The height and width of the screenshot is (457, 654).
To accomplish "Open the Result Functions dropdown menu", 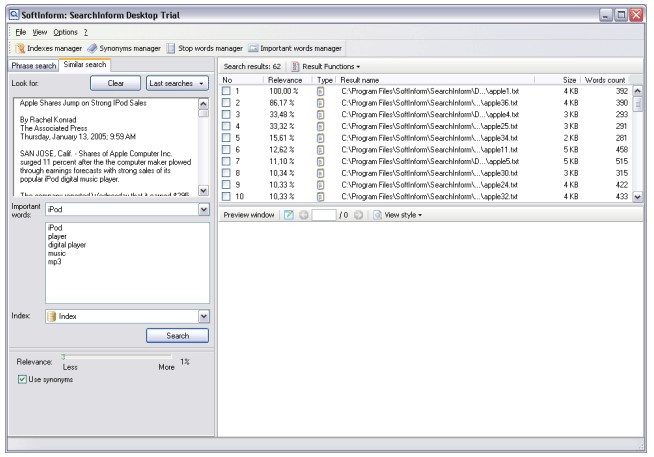I will (x=331, y=67).
